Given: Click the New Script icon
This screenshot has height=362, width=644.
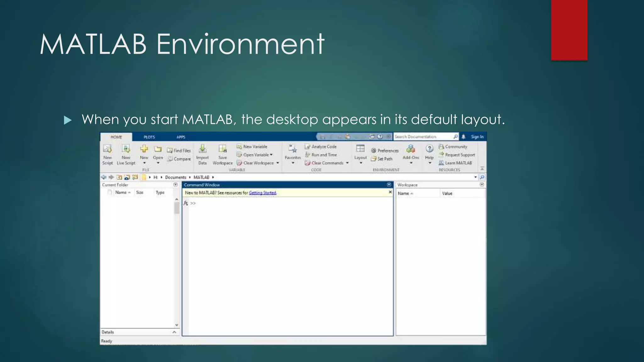Looking at the screenshot, I should pos(108,149).
